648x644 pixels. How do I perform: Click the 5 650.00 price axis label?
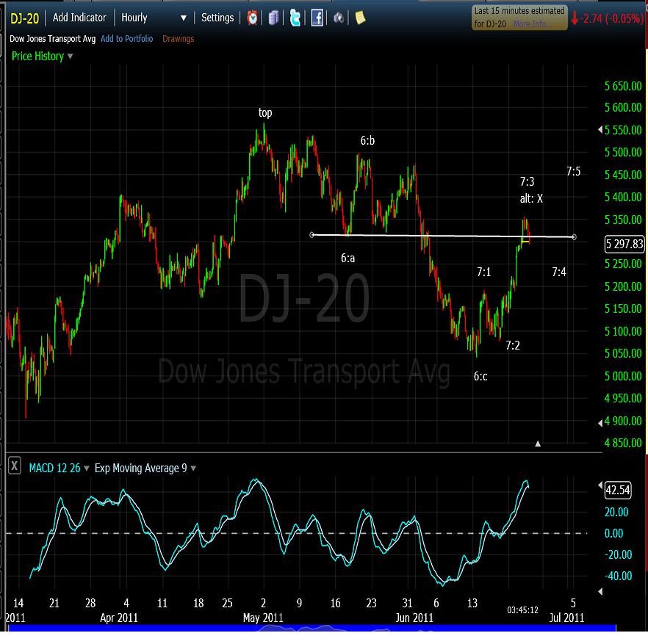pos(623,87)
